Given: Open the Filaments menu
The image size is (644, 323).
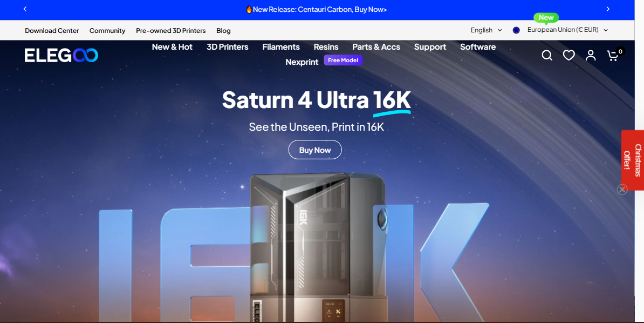Looking at the screenshot, I should (281, 47).
